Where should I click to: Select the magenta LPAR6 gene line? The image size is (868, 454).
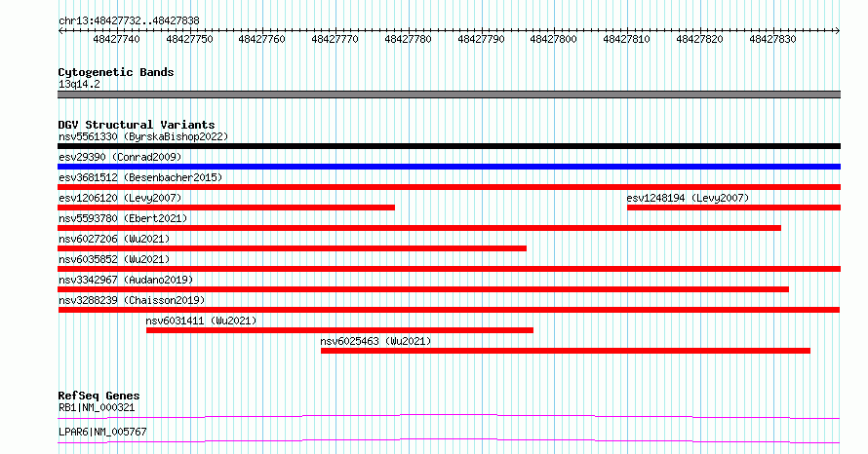coord(449,440)
